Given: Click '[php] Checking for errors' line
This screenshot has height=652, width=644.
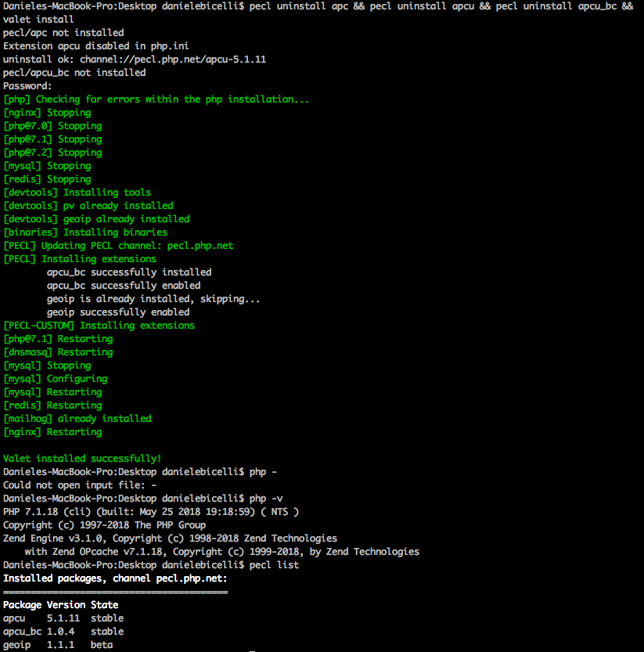Looking at the screenshot, I should (156, 99).
